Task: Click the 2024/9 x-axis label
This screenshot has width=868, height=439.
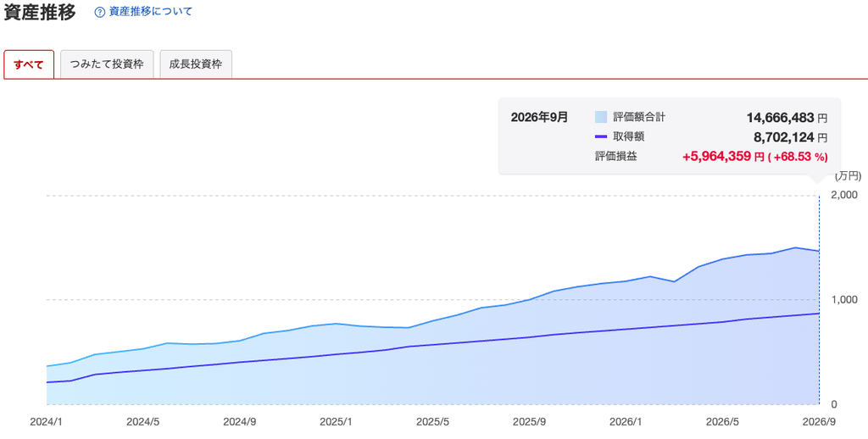Action: point(240,422)
